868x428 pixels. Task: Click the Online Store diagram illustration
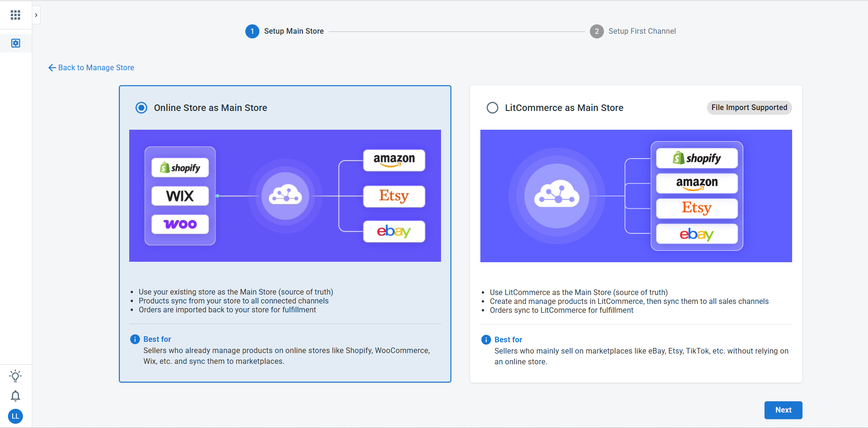coord(285,196)
